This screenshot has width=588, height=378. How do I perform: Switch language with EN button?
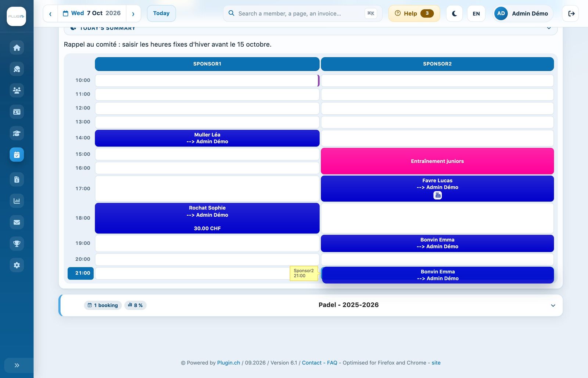(x=476, y=14)
